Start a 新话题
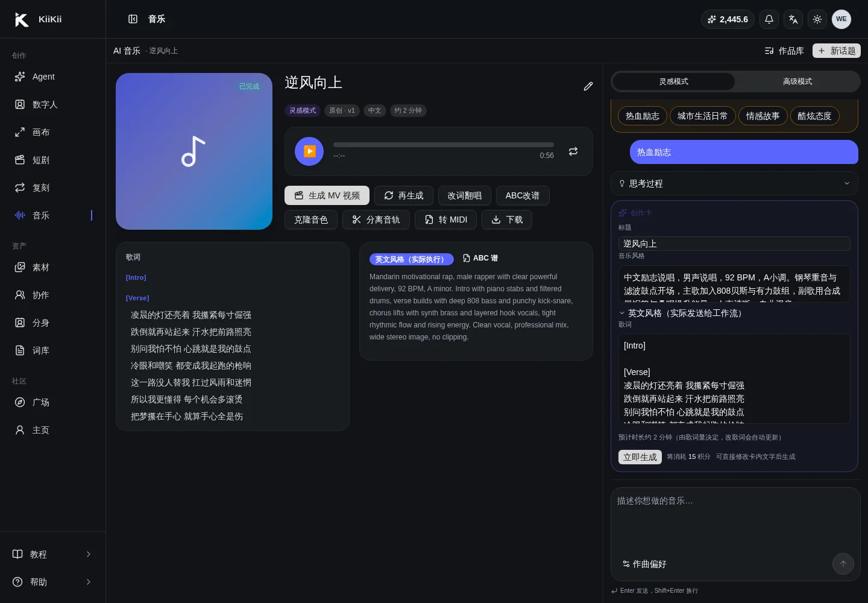Image resolution: width=868 pixels, height=603 pixels. point(837,51)
